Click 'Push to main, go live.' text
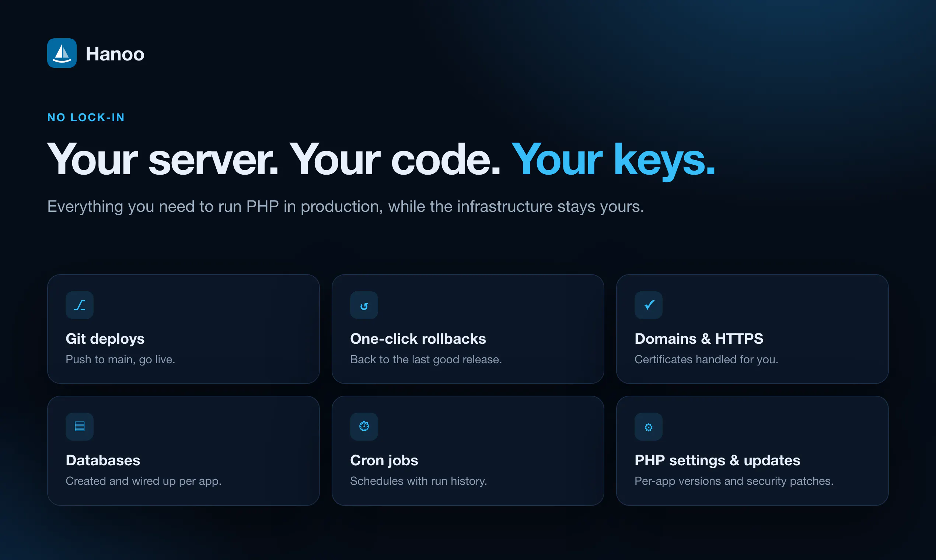Screen dimensions: 936x560 pyautogui.click(x=121, y=359)
